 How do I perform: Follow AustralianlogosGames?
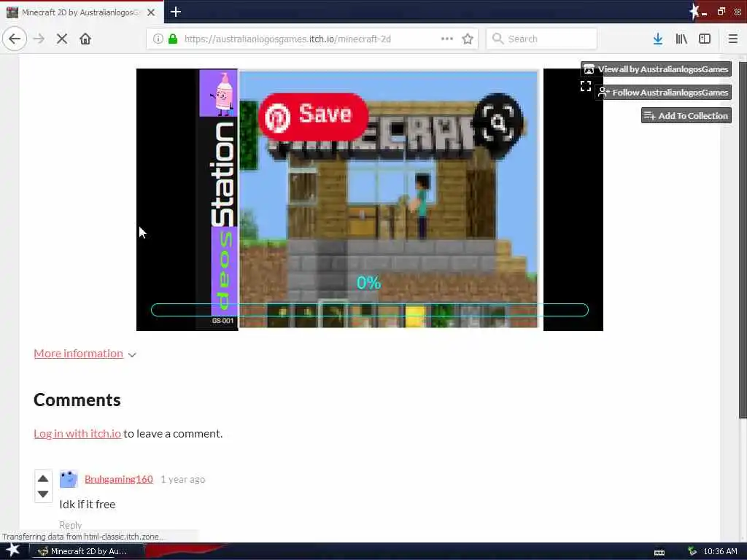664,93
